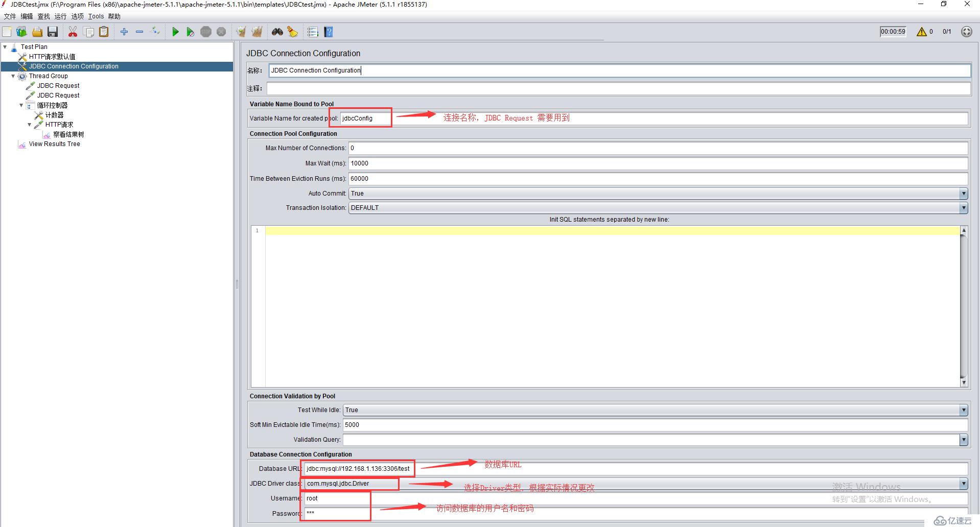Open the 选项 menu
The height and width of the screenshot is (527, 980).
click(x=77, y=16)
